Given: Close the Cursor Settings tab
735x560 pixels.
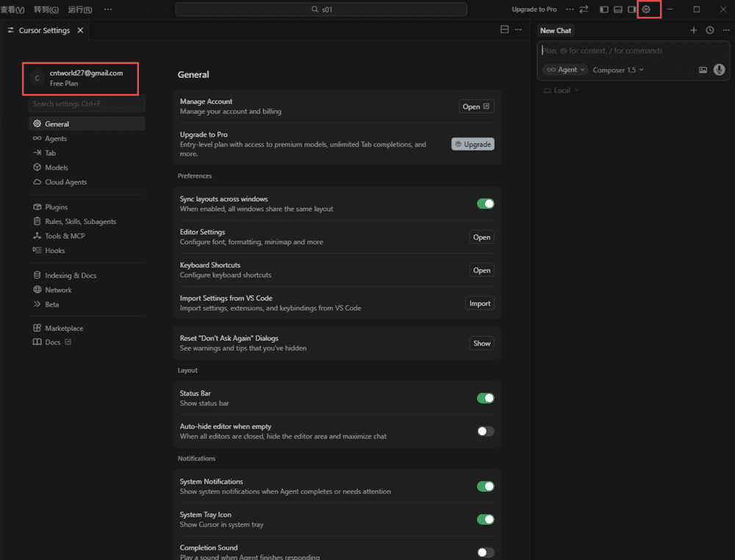Looking at the screenshot, I should pos(80,30).
